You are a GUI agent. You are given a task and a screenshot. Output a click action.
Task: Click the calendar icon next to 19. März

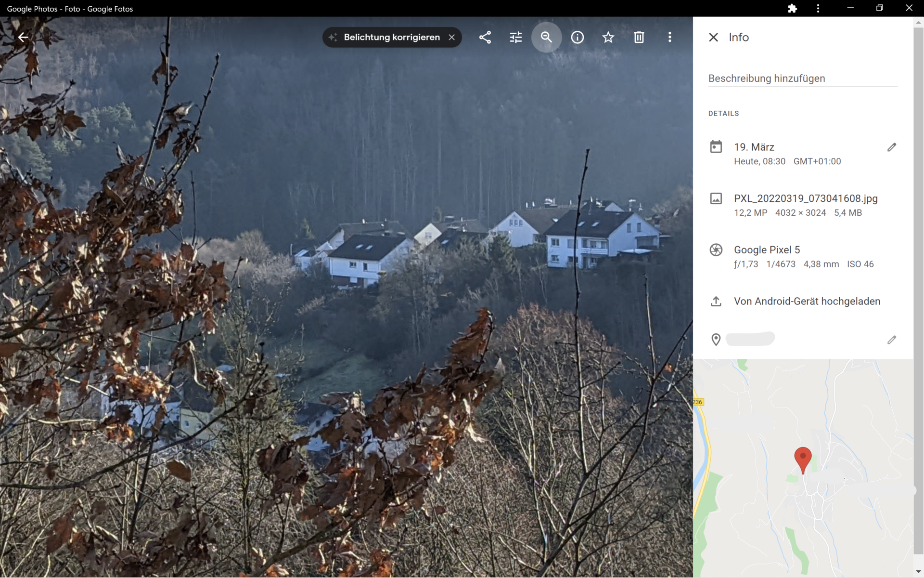click(716, 146)
